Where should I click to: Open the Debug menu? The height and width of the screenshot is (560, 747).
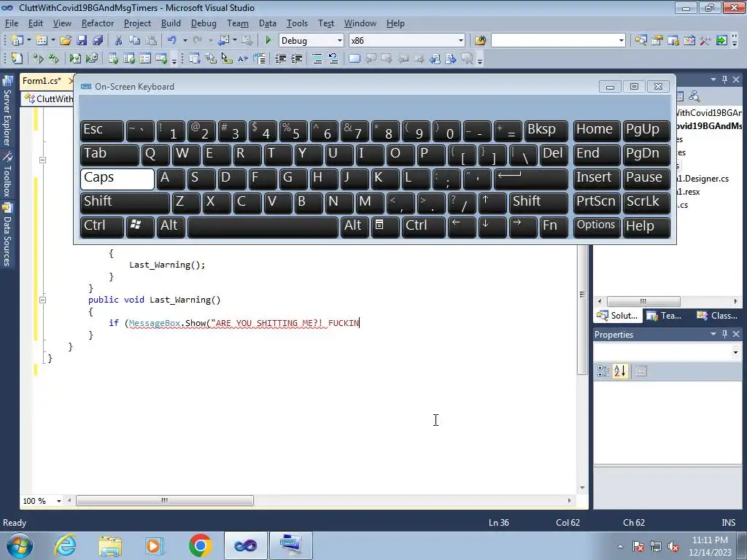tap(204, 23)
